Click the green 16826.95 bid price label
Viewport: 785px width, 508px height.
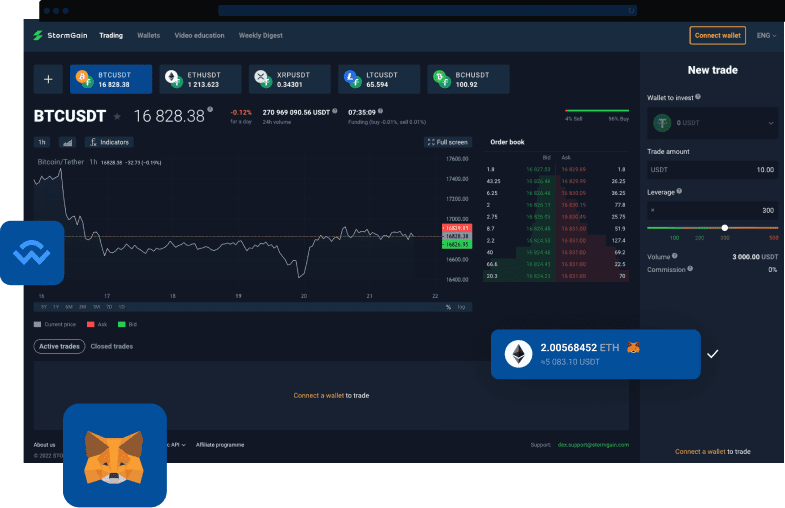tap(457, 244)
